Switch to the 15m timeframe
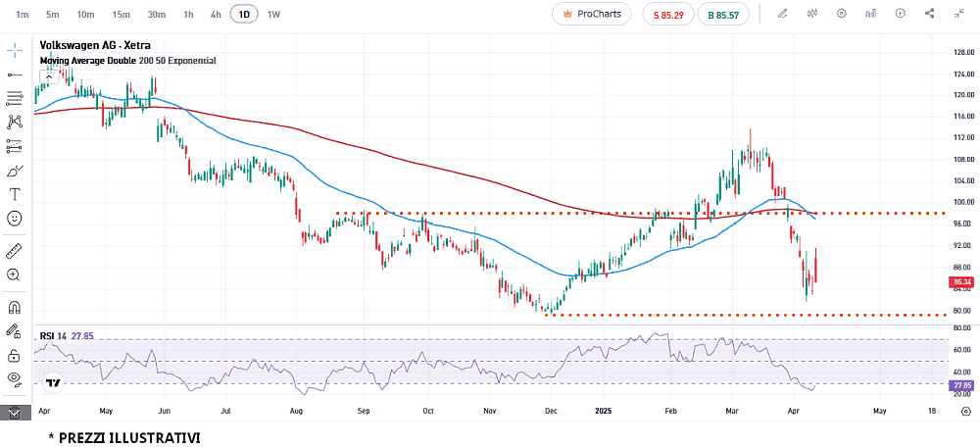This screenshot has height=447, width=980. (122, 14)
